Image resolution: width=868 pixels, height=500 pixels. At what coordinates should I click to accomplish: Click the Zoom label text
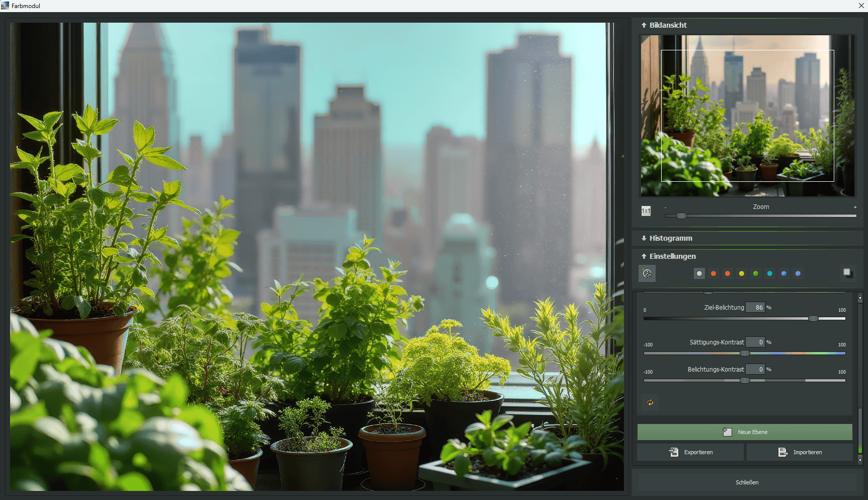click(x=761, y=207)
